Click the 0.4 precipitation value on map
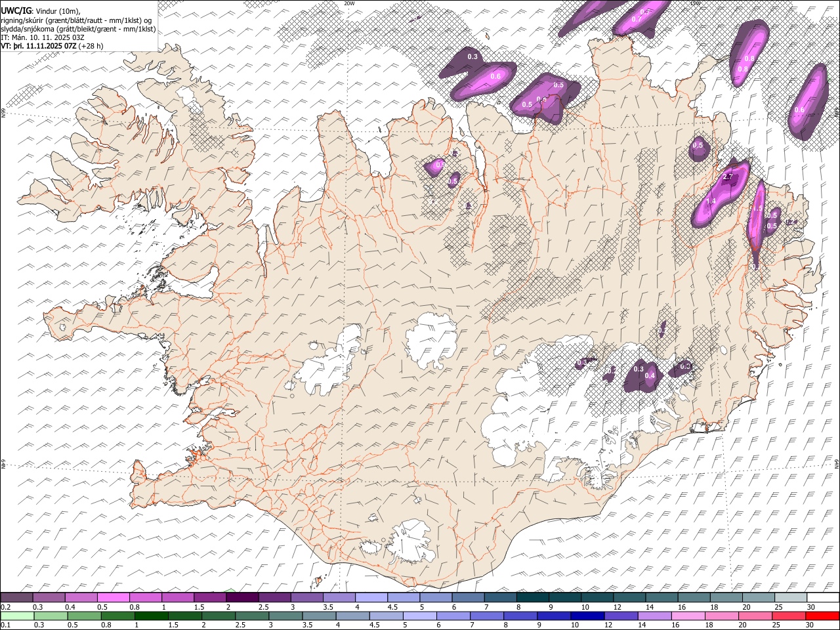The image size is (840, 630). click(650, 375)
